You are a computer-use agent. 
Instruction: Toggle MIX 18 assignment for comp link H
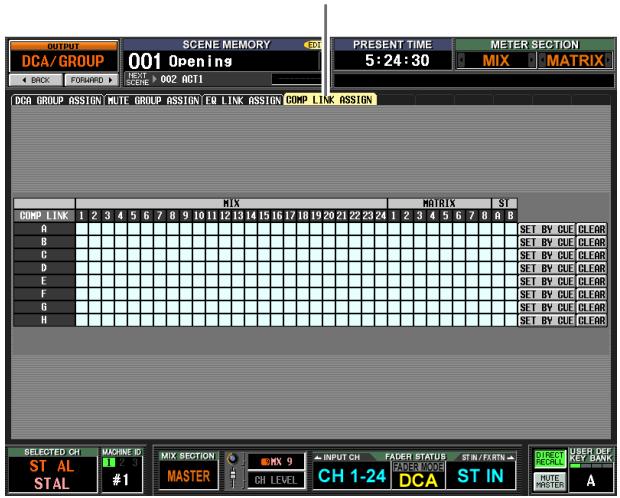pos(303,320)
